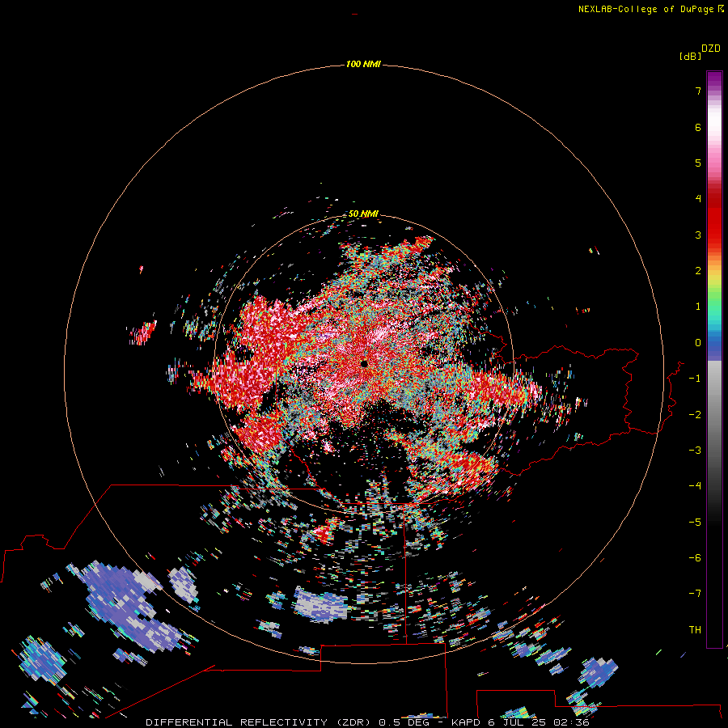Screen dimensions: 728x728
Task: Click the TH label on the legend
Action: click(695, 630)
